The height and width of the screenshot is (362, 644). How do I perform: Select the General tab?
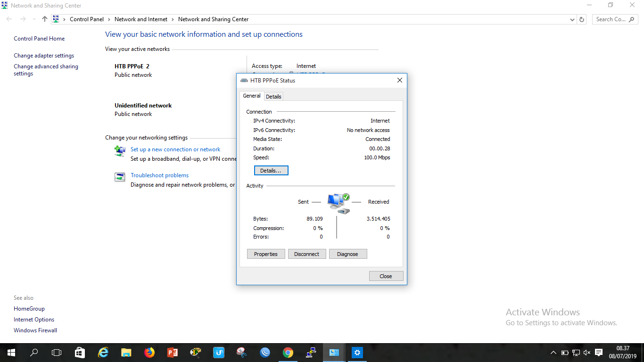coord(251,96)
